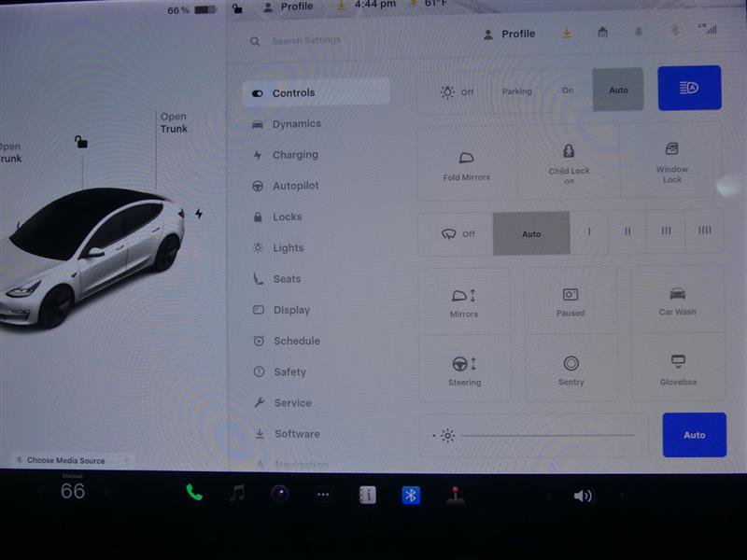Tap the Auto brightness button
Screen dimensions: 747x560
[694, 435]
